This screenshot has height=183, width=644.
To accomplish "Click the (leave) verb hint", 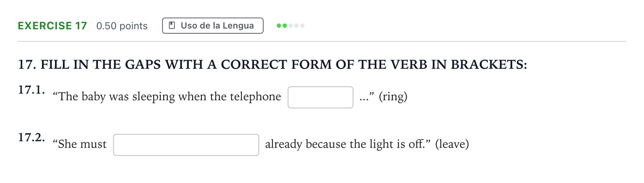I will [x=452, y=144].
